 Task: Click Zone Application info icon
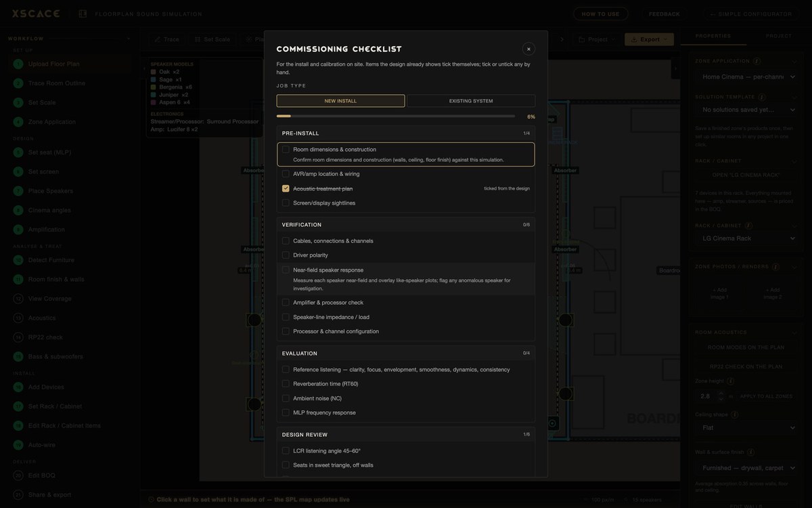[x=757, y=61]
